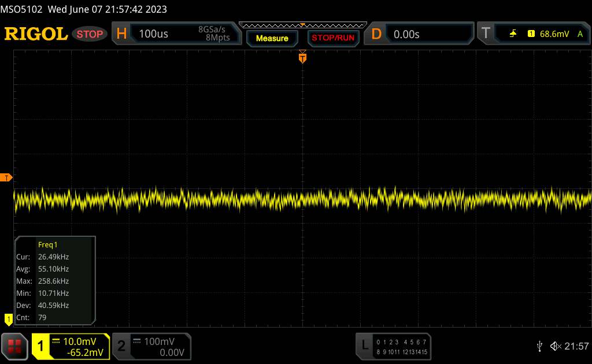Click the Max 258.6kHz value
Image resolution: width=592 pixels, height=364 pixels.
53,281
